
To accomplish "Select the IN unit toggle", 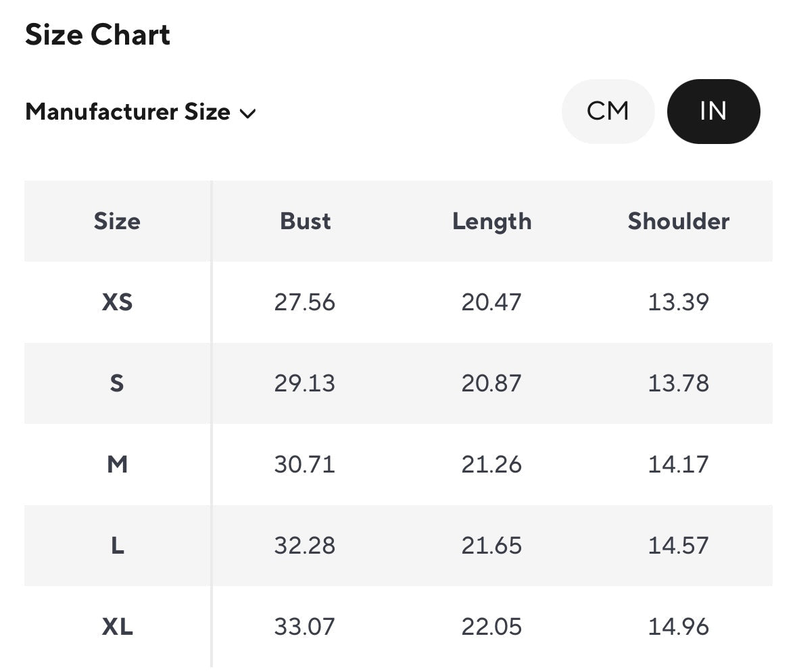I will 713,112.
